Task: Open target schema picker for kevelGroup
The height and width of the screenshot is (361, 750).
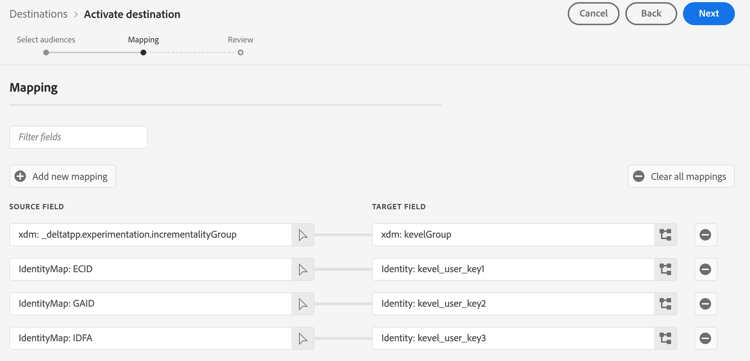Action: 665,235
